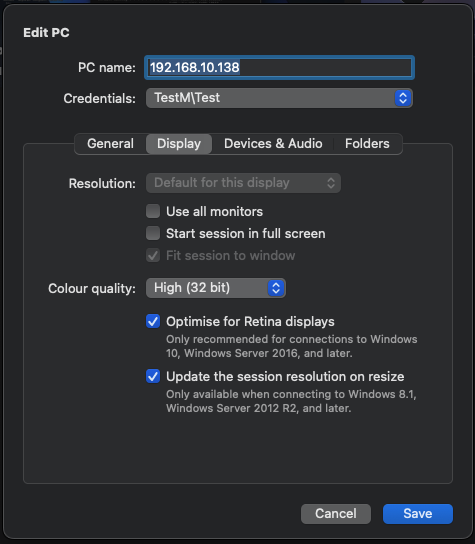Viewport: 475px width, 544px height.
Task: Click the Colour quality stepper arrows icon
Action: pos(276,288)
